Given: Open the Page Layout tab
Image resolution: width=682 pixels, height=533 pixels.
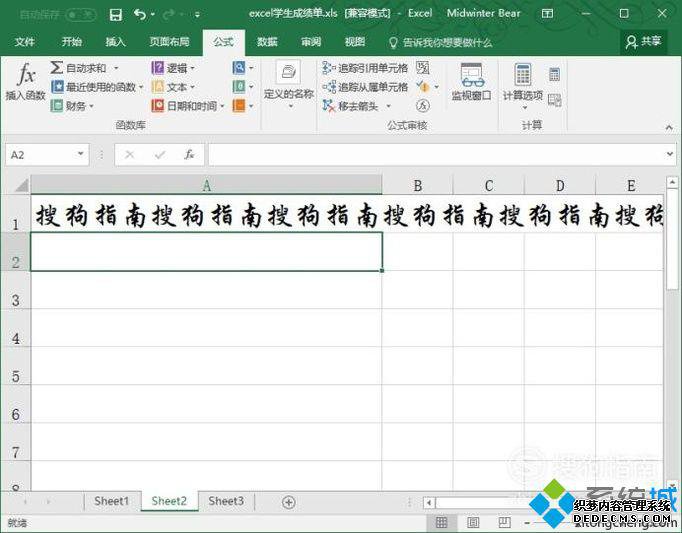Looking at the screenshot, I should (169, 42).
